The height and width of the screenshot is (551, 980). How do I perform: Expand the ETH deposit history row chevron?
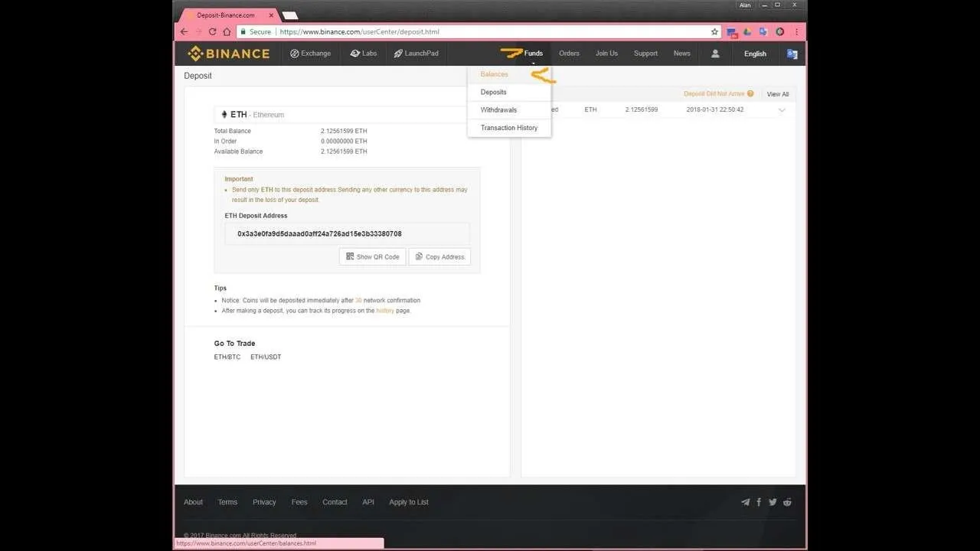click(782, 110)
